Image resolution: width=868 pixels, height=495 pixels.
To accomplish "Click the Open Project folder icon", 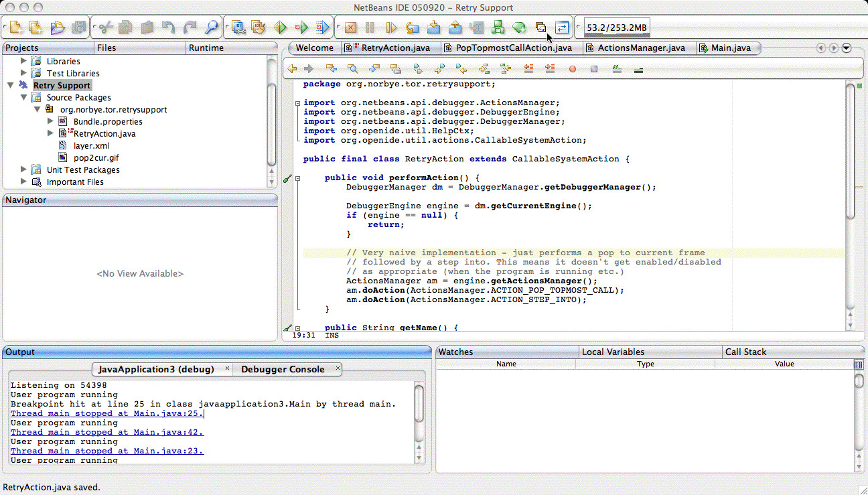I will (58, 27).
